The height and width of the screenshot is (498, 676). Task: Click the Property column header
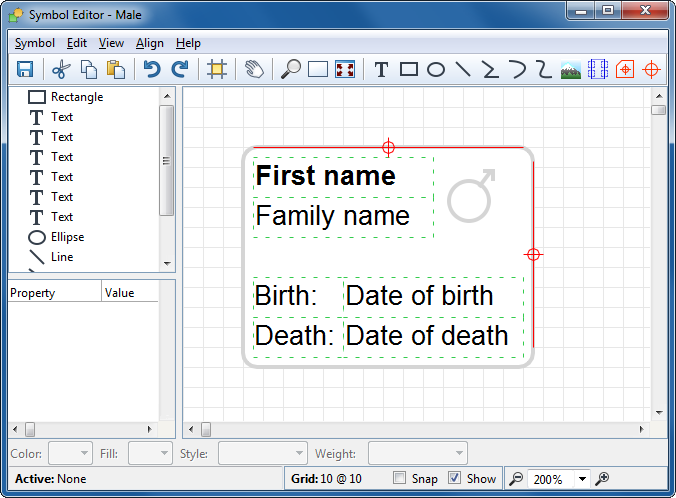(54, 293)
